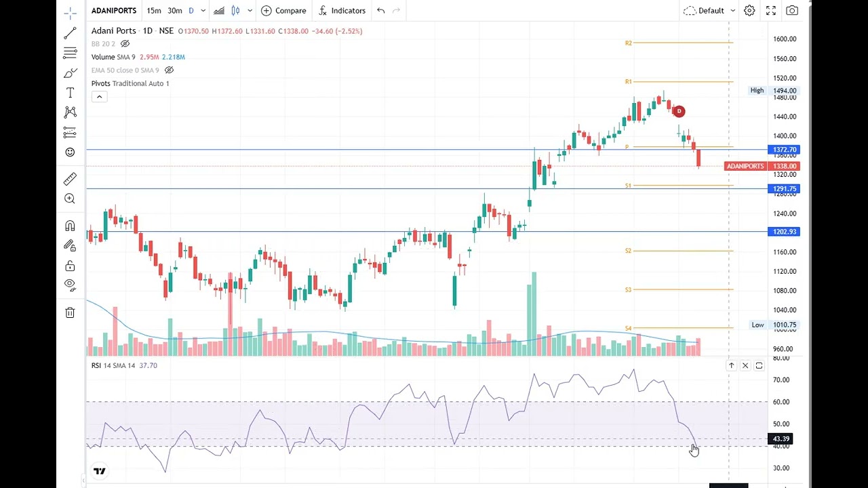Select the text annotation tool
The width and height of the screenshot is (868, 488).
click(70, 93)
